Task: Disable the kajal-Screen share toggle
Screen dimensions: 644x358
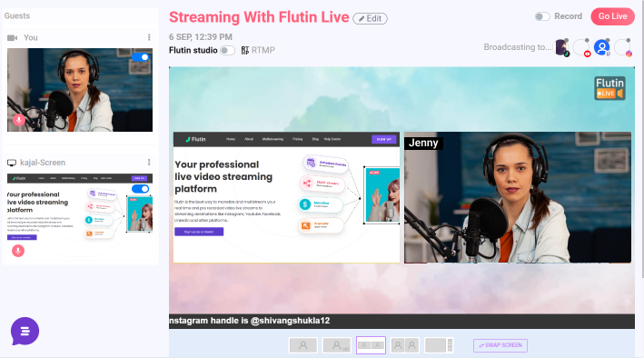Action: point(140,189)
